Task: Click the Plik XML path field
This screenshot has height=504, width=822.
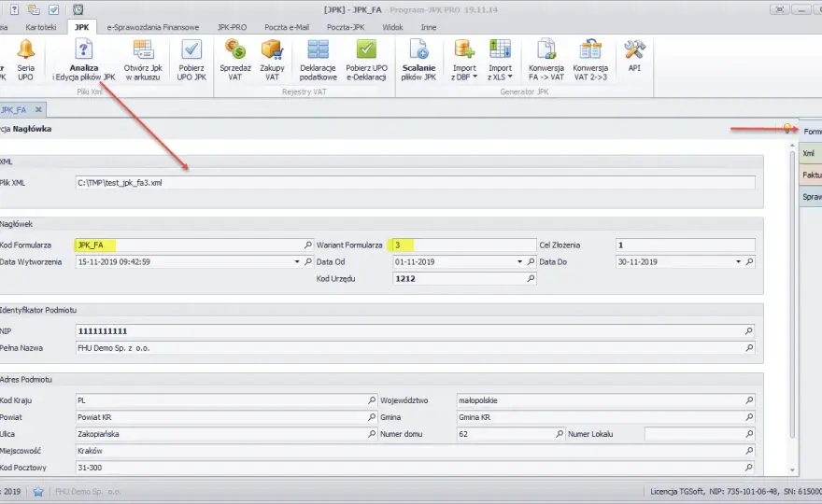Action: pos(415,182)
